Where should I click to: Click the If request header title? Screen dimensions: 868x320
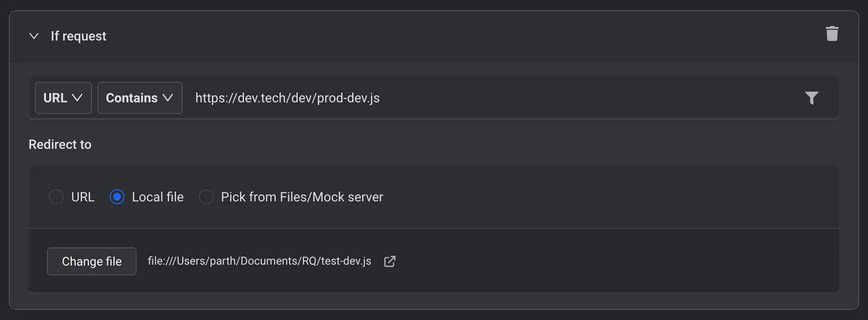coord(79,36)
